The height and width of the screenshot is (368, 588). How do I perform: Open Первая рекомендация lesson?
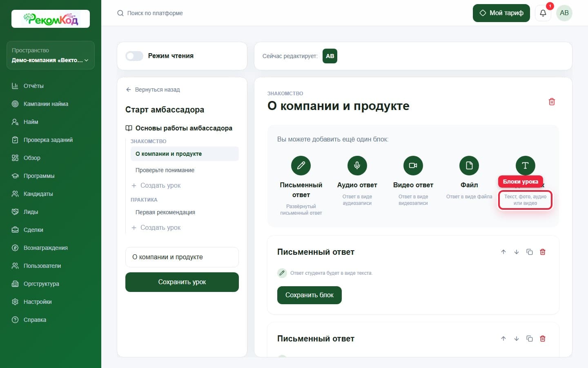[165, 212]
